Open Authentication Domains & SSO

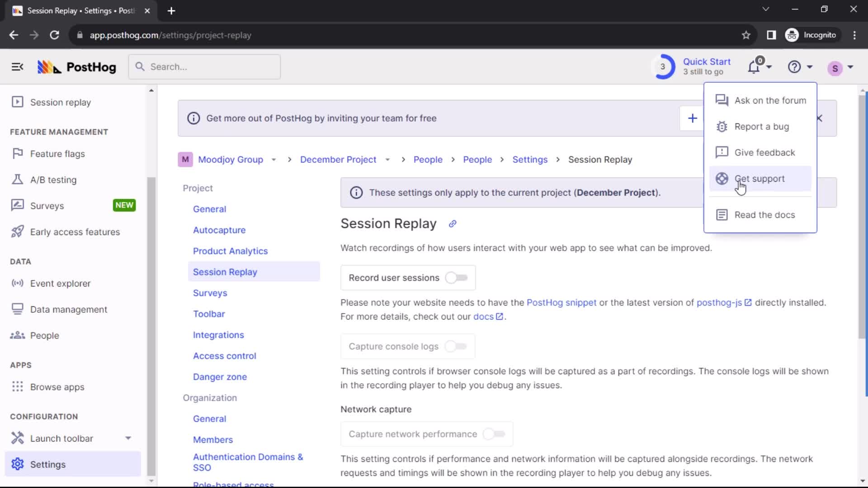[248, 462]
